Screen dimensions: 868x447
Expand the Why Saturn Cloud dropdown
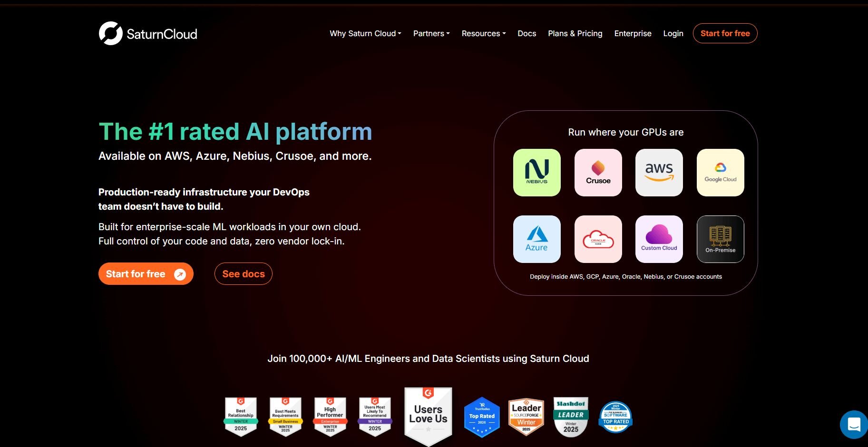pos(365,33)
